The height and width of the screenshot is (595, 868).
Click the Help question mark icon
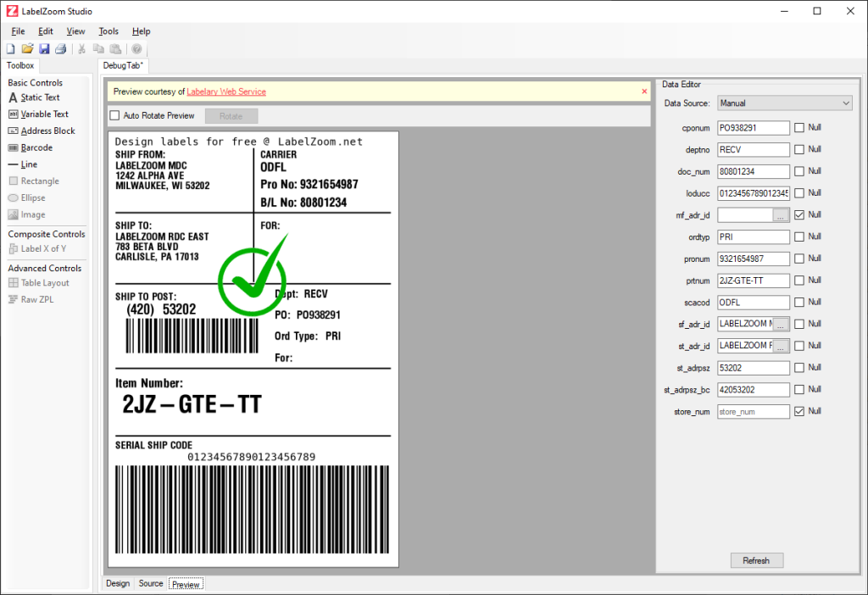[136, 48]
